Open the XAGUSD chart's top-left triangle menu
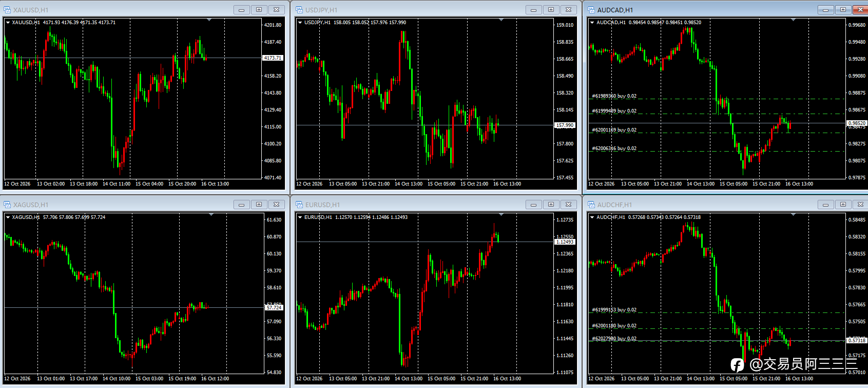This screenshot has height=388, width=868. click(8, 217)
